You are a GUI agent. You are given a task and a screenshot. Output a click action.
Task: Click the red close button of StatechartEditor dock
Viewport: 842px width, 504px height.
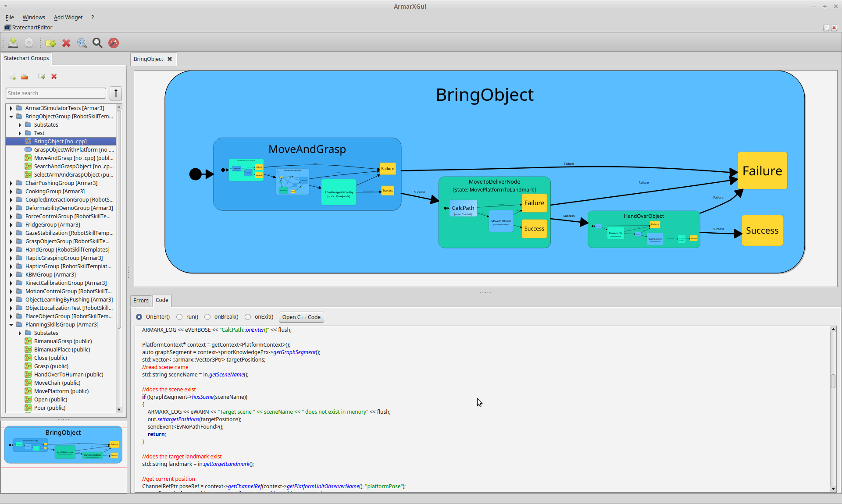[834, 28]
